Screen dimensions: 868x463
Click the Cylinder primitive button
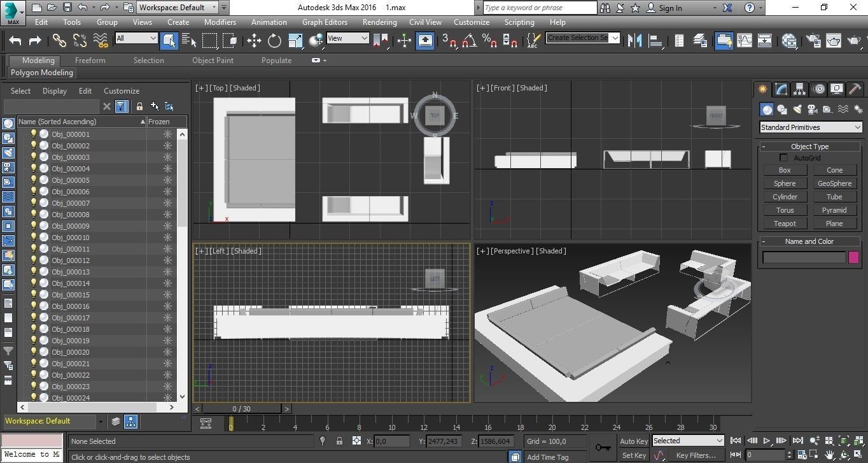coord(785,197)
